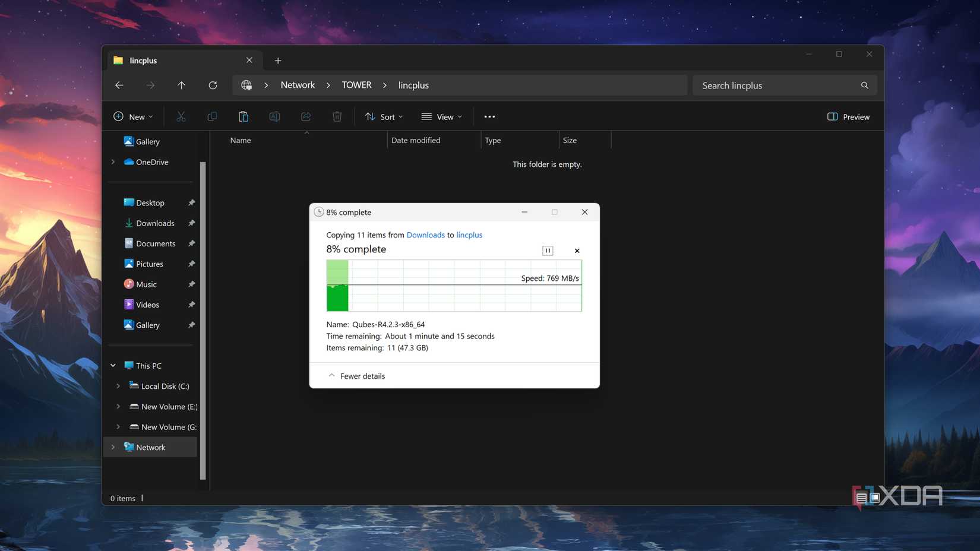
Task: Add a new File Explorer tab
Action: (x=278, y=61)
